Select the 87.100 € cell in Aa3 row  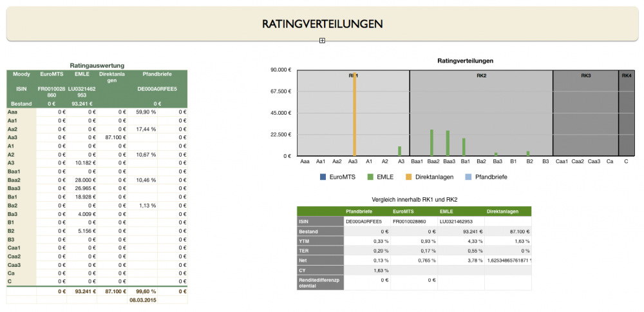coord(112,138)
